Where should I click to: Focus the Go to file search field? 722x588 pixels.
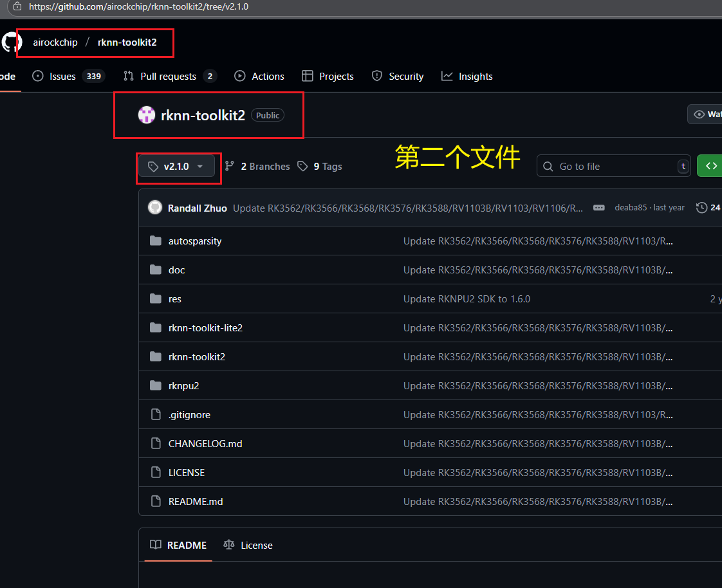click(x=614, y=166)
